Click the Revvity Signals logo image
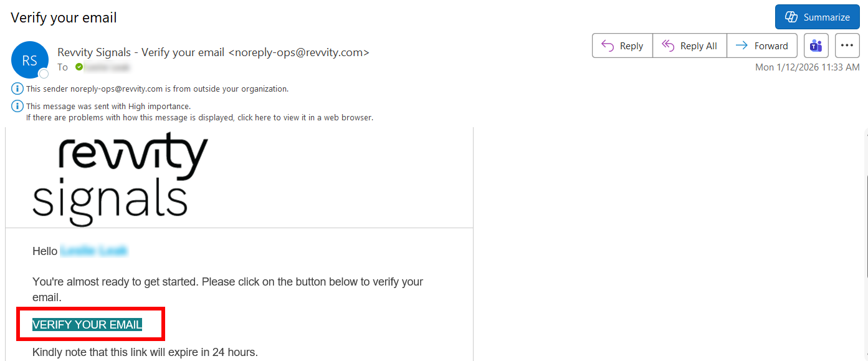868x361 pixels. pyautogui.click(x=120, y=178)
